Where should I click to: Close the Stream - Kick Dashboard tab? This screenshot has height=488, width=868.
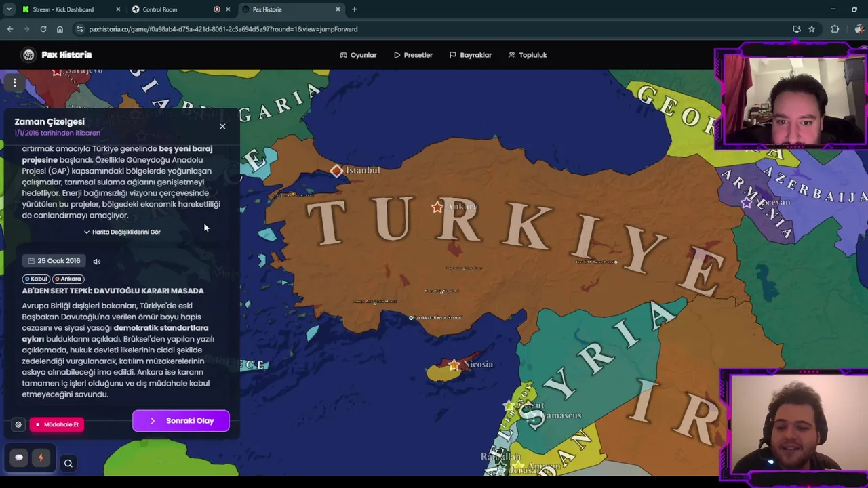point(118,9)
